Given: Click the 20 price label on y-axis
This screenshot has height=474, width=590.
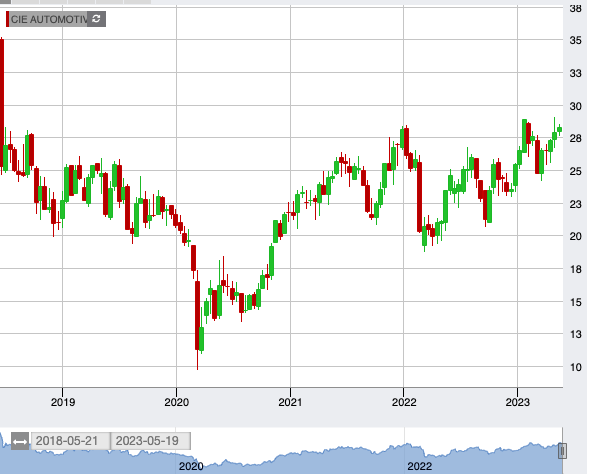Looking at the screenshot, I should pos(576,236).
